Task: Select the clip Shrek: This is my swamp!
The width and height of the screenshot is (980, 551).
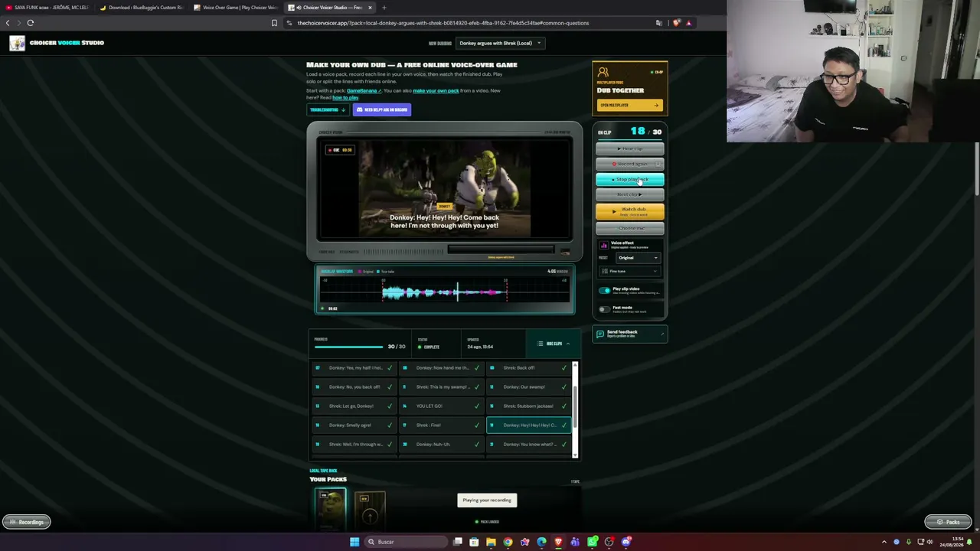Action: click(x=441, y=387)
